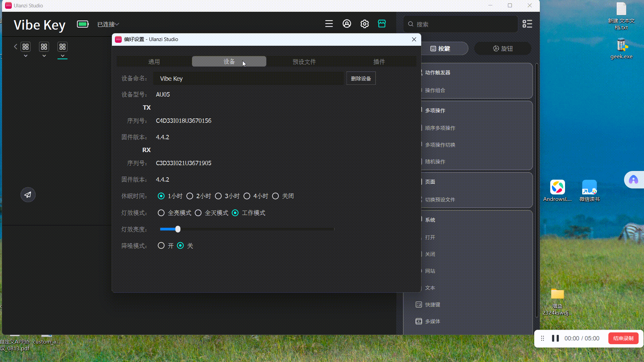Select the middle page grid icon
Screen dimensions: 644x362
coord(44,46)
